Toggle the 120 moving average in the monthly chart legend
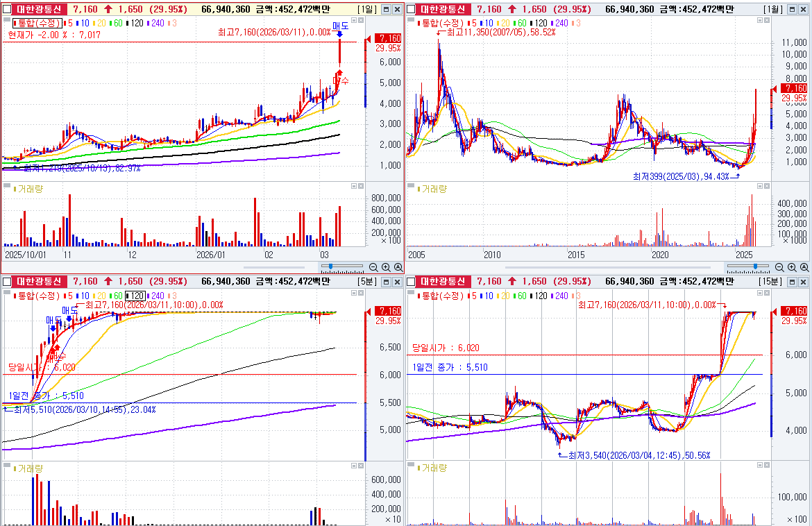Image resolution: width=812 pixels, height=526 pixels. click(539, 24)
